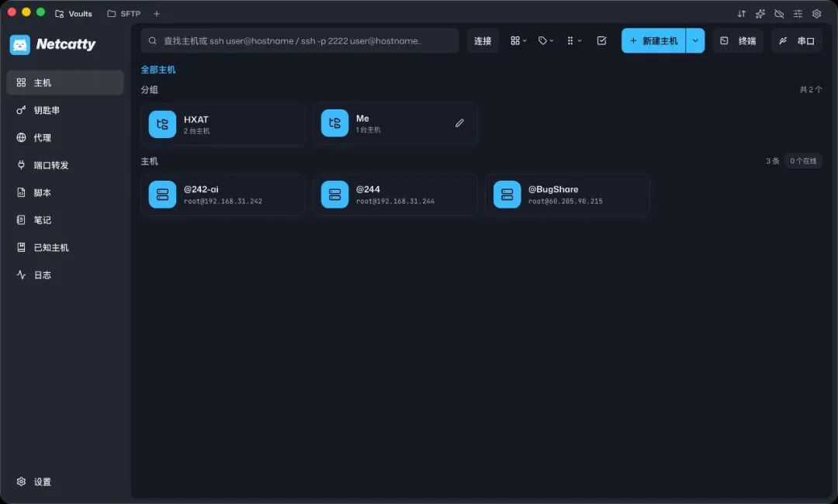Open the 钥匙串 keychain section
Screen dimensions: 838x504
click(64, 110)
